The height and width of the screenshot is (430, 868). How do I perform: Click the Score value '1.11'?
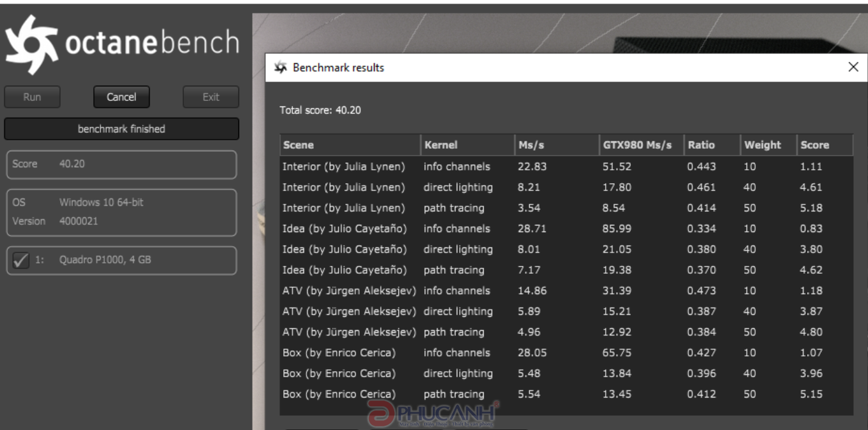pos(811,167)
